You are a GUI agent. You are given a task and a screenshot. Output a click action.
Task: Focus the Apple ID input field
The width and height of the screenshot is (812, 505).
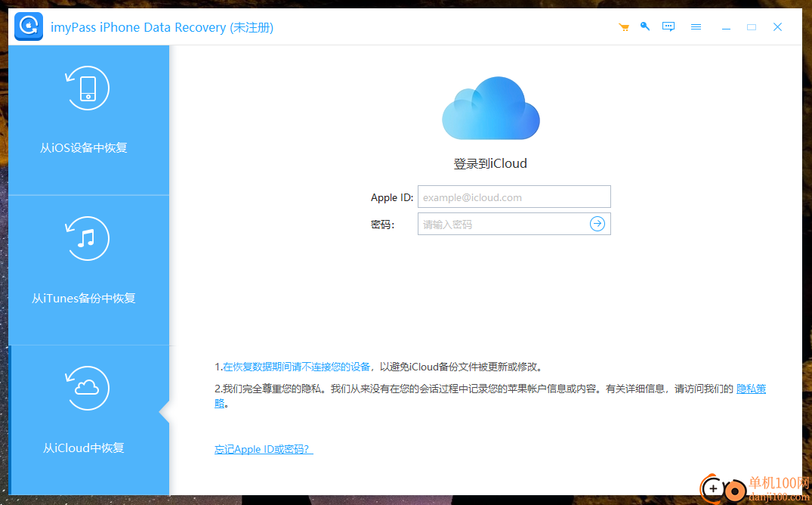(514, 197)
